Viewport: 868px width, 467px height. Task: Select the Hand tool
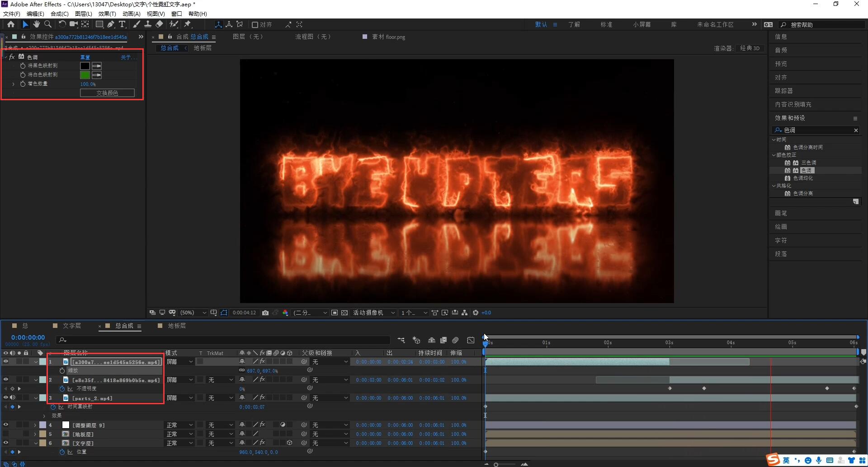click(37, 24)
